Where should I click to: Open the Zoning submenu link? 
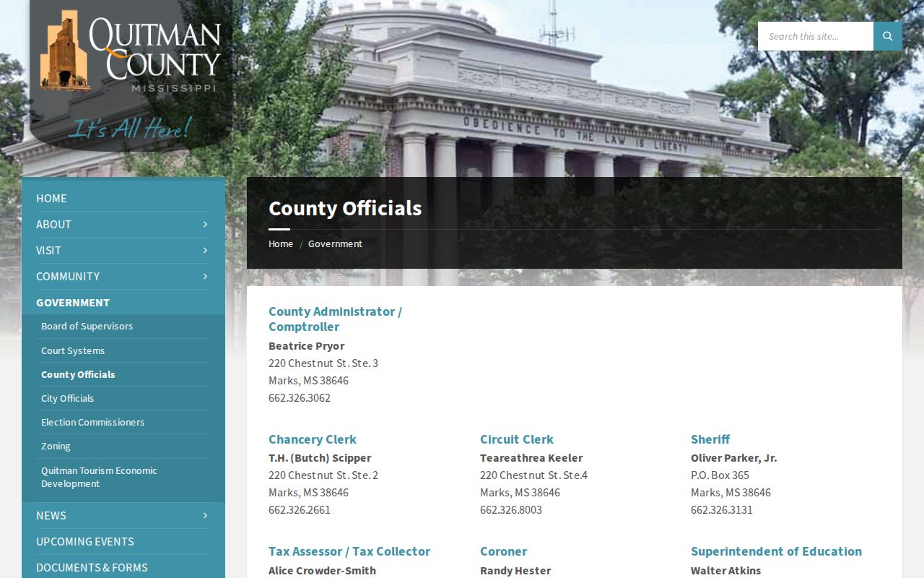tap(56, 447)
